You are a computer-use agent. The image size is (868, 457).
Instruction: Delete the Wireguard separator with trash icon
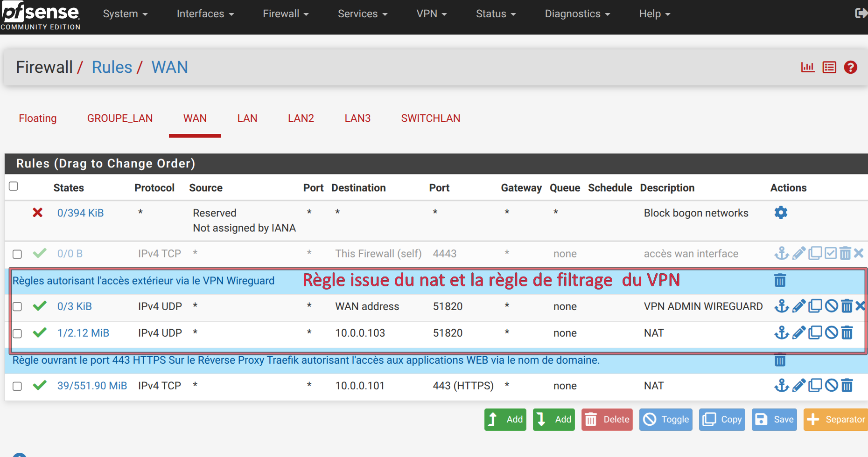(780, 281)
